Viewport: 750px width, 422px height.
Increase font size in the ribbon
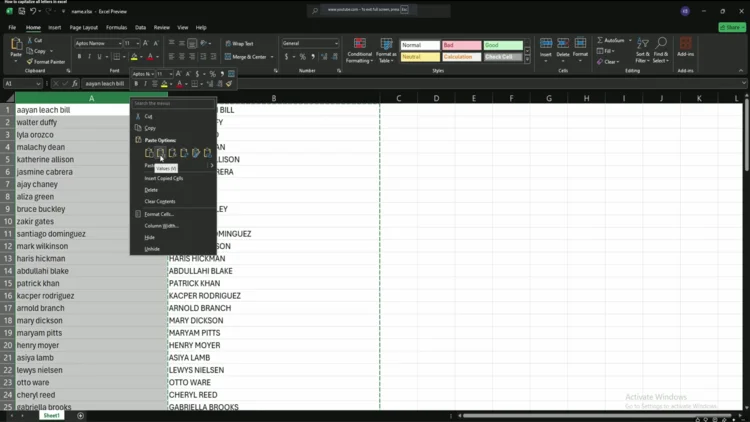coord(146,43)
